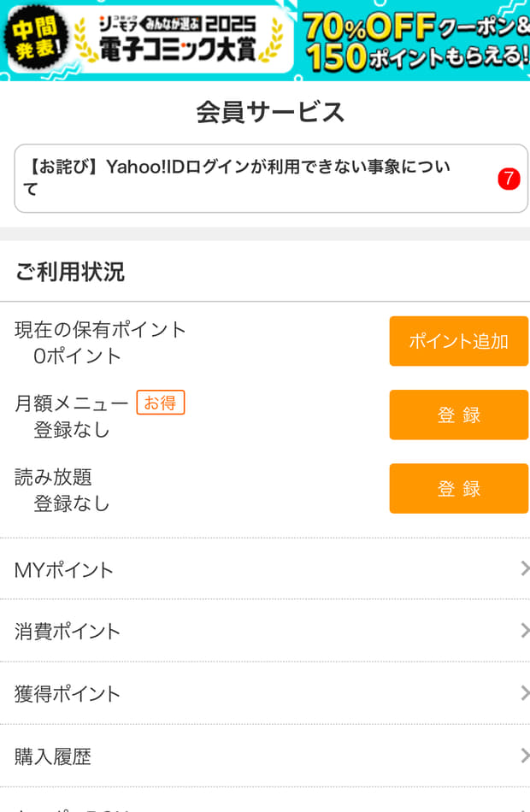Viewport: 530px width, 812px height.
Task: Tap the red notification badge showing 7
Action: click(x=509, y=179)
